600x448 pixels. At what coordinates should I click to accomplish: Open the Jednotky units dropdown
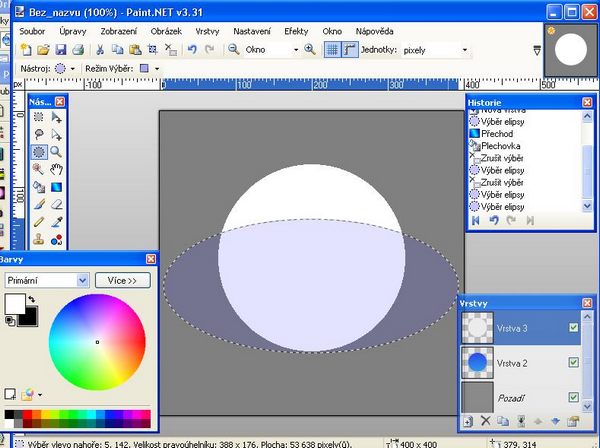[464, 49]
